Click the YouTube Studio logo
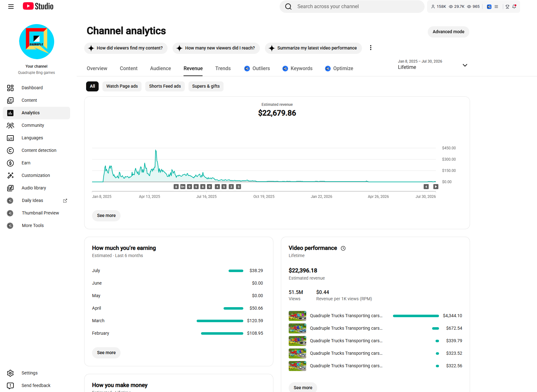Image resolution: width=537 pixels, height=392 pixels. click(x=38, y=6)
